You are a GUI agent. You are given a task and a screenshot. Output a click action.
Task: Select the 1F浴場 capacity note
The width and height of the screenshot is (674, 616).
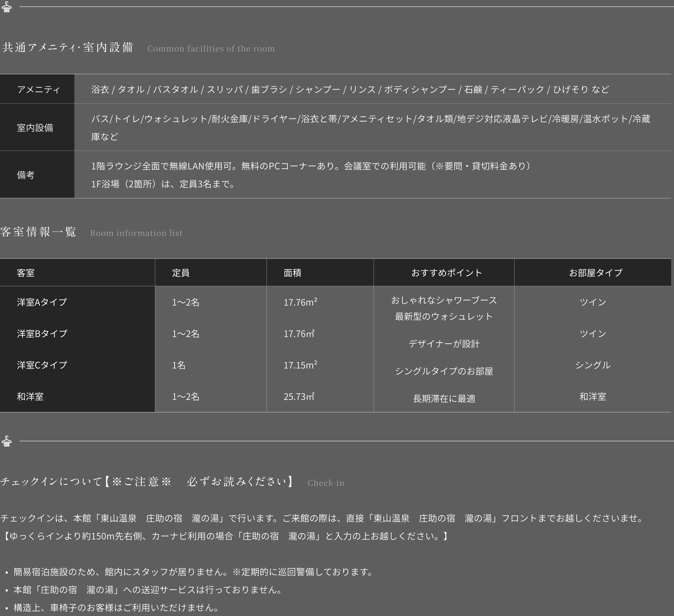pyautogui.click(x=164, y=184)
